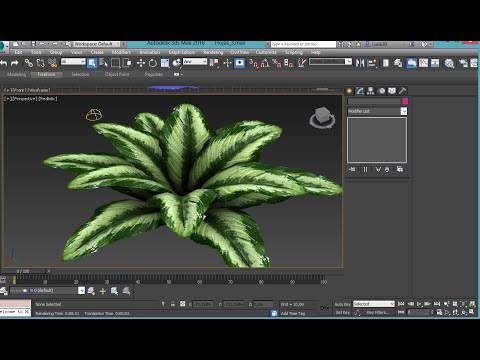
Task: Open the Workspace Default dropdown
Action: click(96, 44)
